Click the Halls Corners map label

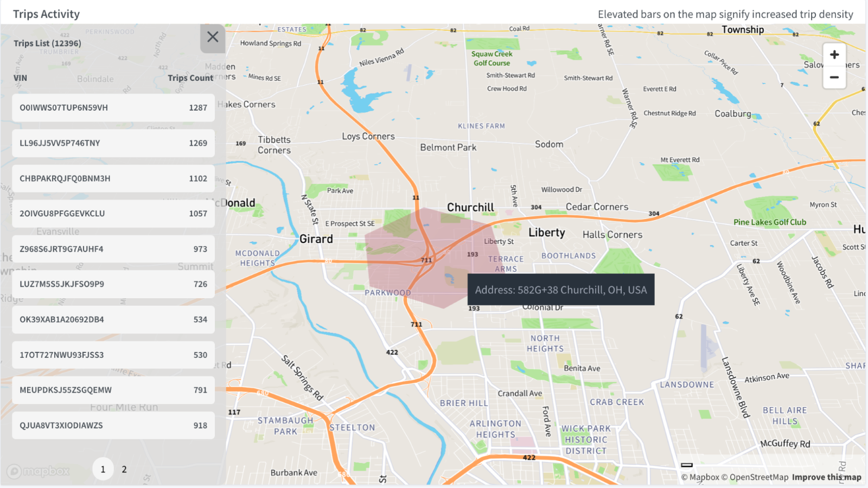coord(612,235)
